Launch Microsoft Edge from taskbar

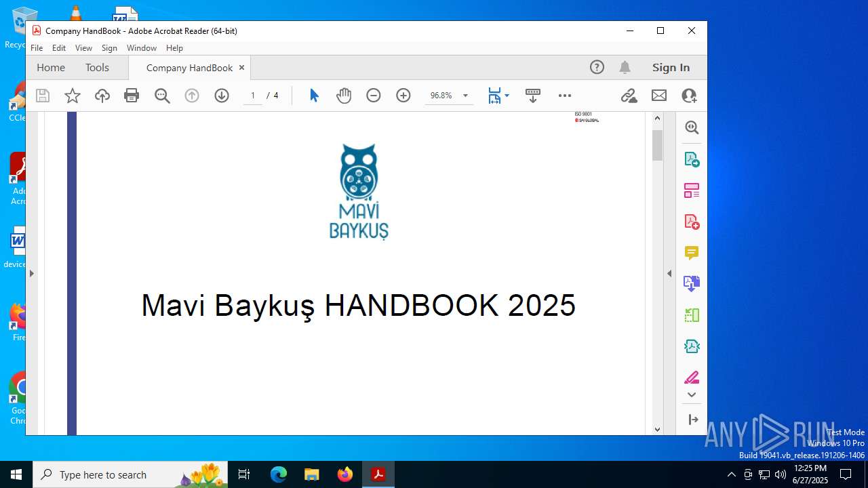pos(279,474)
